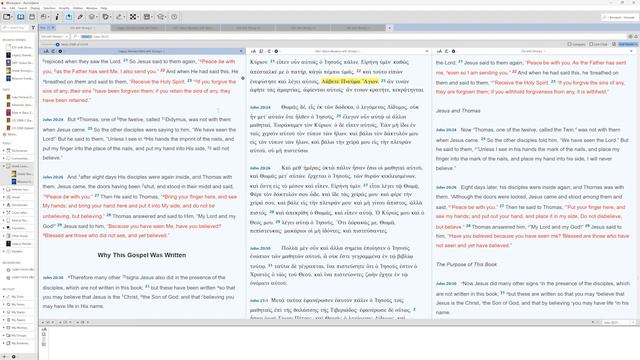Click the Add Parallel button
This screenshot has width=640, height=360.
click(x=627, y=44)
